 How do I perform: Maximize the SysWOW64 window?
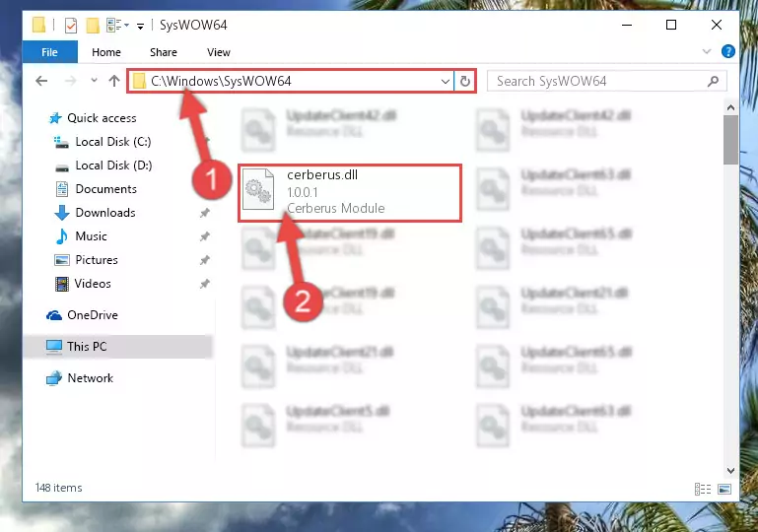(671, 25)
